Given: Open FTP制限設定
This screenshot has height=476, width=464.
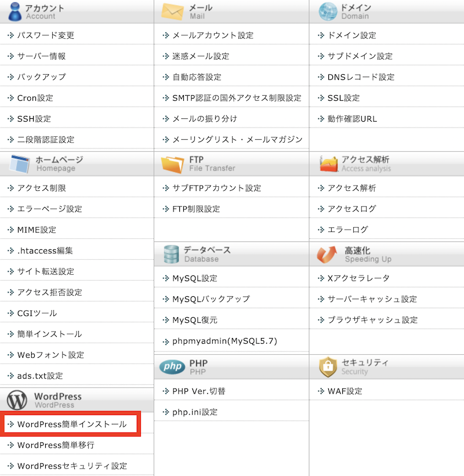Looking at the screenshot, I should 196,209.
